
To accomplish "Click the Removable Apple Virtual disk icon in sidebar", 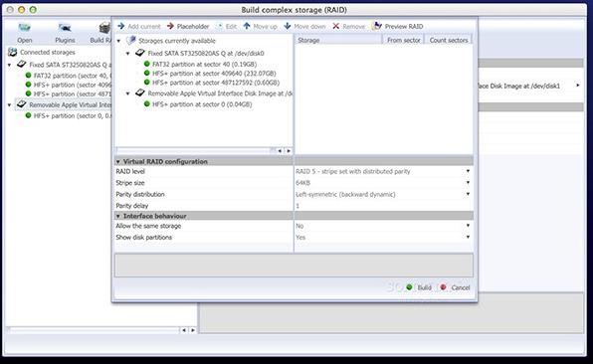I will pos(22,104).
